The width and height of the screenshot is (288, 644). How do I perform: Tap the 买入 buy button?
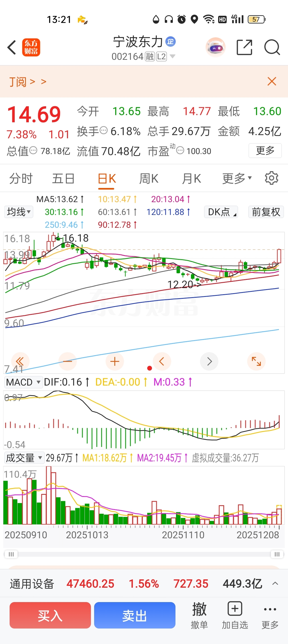click(50, 615)
